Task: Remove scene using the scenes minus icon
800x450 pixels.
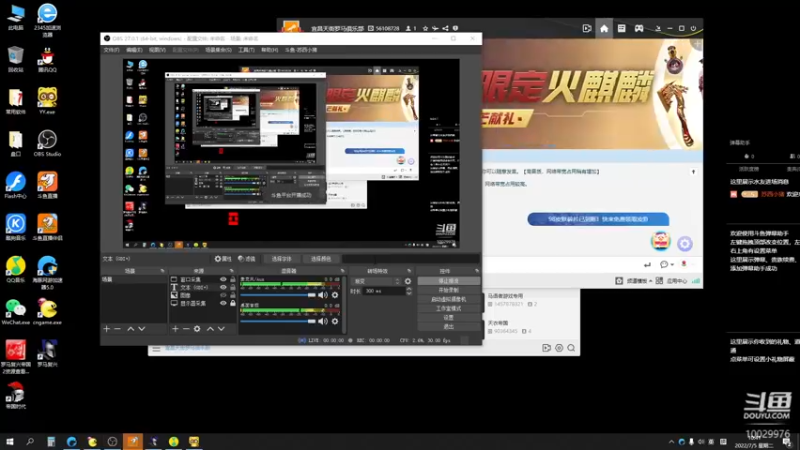Action: click(117, 329)
